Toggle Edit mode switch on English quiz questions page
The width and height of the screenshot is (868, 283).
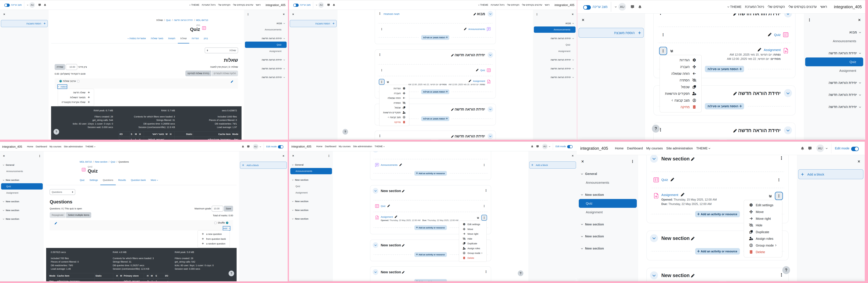[281, 147]
